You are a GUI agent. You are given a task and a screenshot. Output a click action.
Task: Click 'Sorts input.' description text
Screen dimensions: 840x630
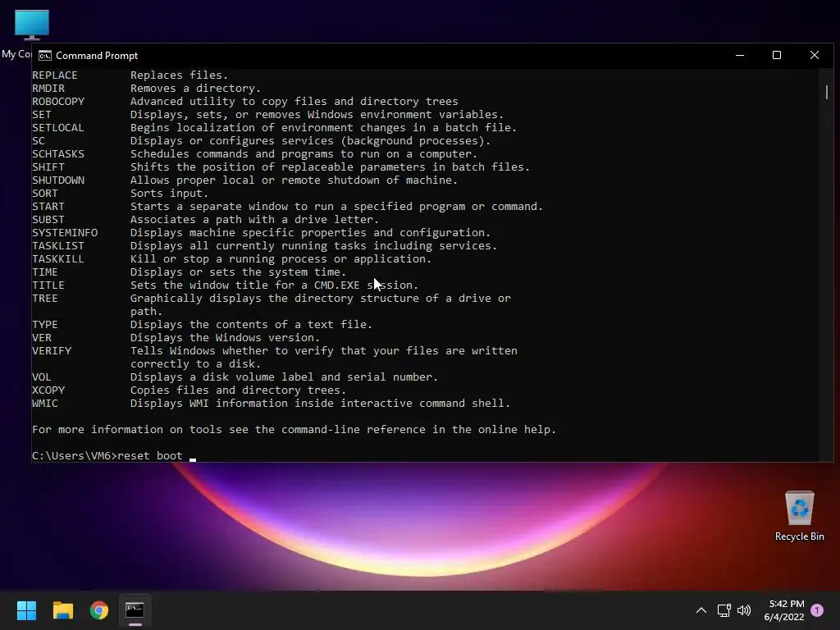tap(169, 194)
